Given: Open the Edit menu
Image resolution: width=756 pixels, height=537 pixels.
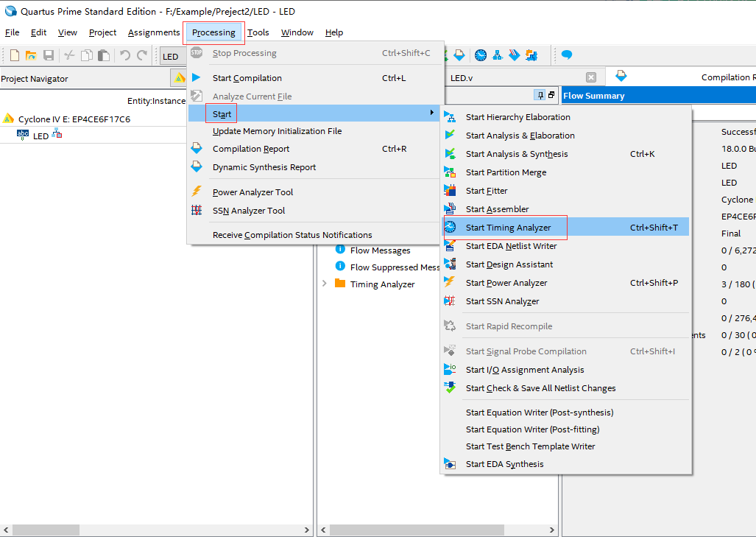Looking at the screenshot, I should click(x=38, y=32).
